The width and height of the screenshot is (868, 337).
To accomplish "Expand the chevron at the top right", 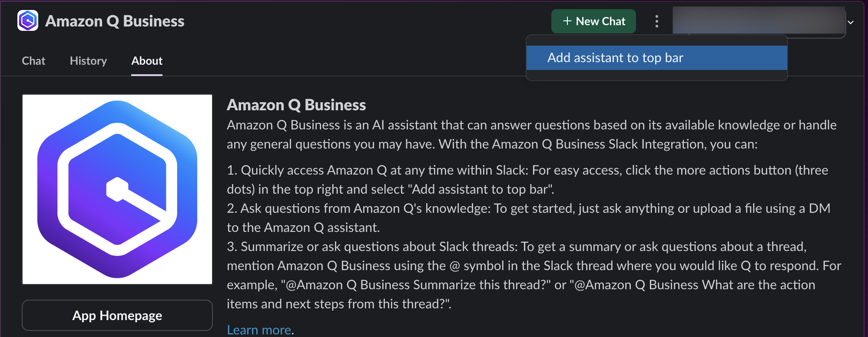I will (x=851, y=22).
